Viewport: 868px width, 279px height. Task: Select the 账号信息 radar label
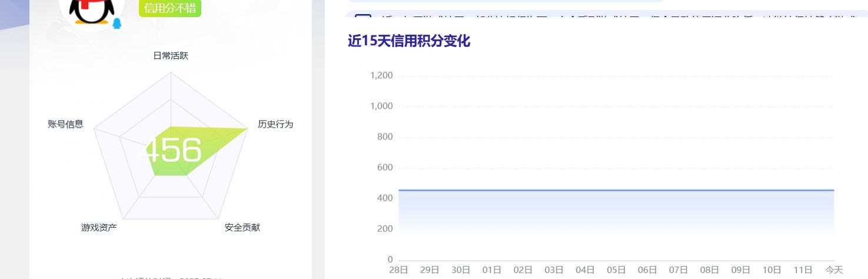pyautogui.click(x=65, y=124)
